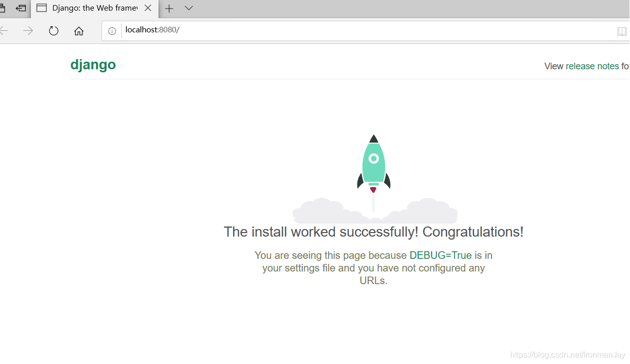630x364 pixels.
Task: Open the site information icon in address bar
Action: click(x=112, y=31)
